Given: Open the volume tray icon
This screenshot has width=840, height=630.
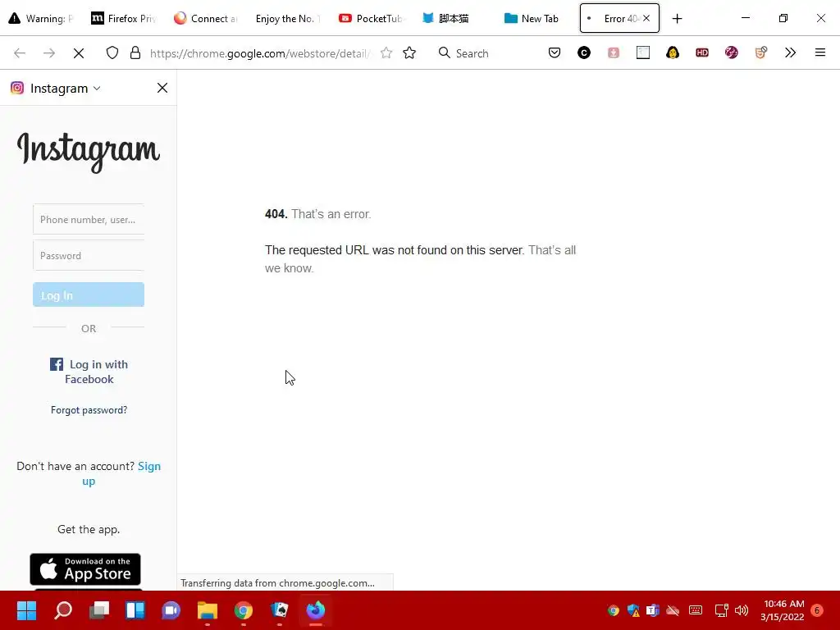Looking at the screenshot, I should click(x=742, y=610).
